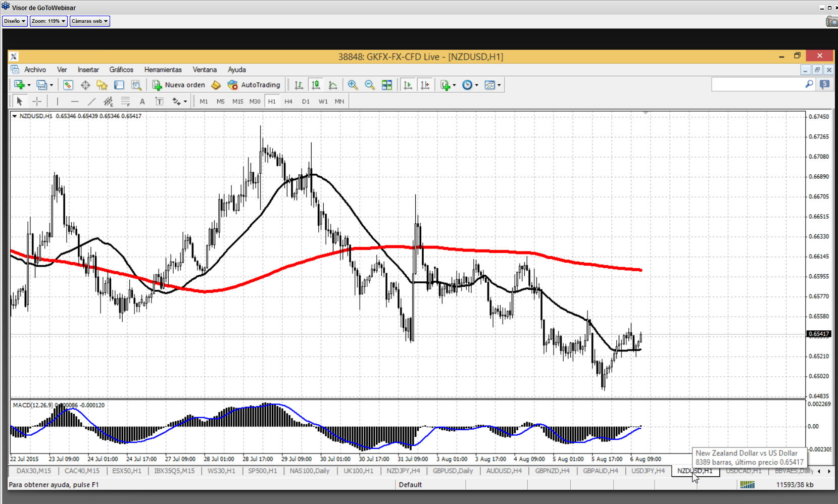The height and width of the screenshot is (504, 838).
Task: Select the crosshair tool
Action: (37, 102)
